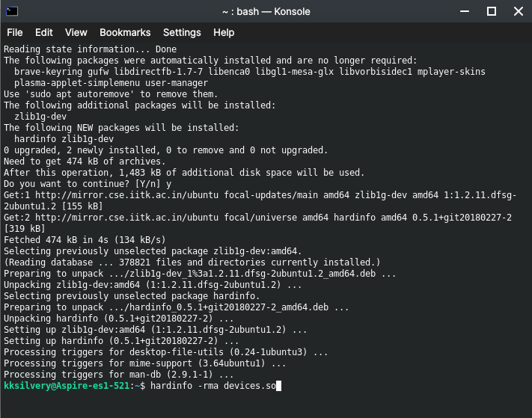Click 'Processing triggers for man-db' line
Screen dimensions: 532x418
[118, 375]
